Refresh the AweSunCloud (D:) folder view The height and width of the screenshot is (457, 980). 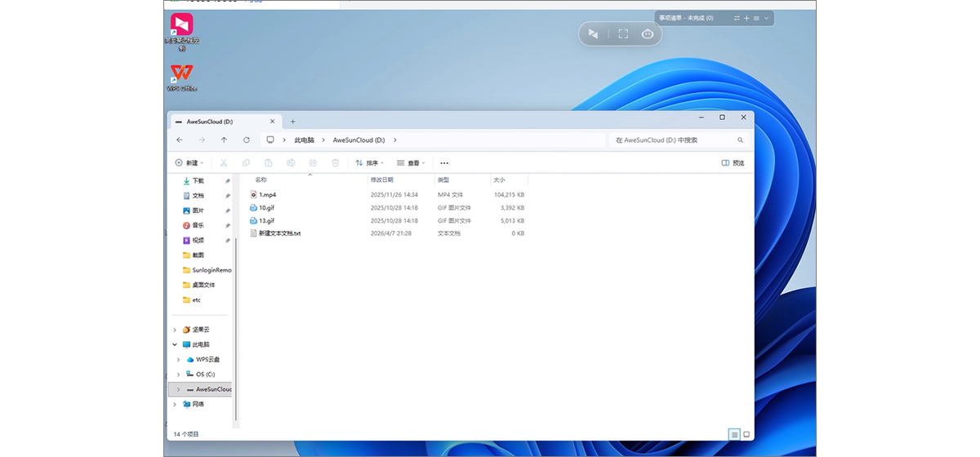click(247, 140)
